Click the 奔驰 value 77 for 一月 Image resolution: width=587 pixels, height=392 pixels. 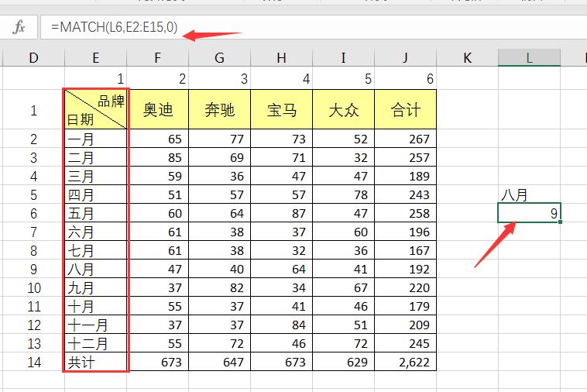219,139
